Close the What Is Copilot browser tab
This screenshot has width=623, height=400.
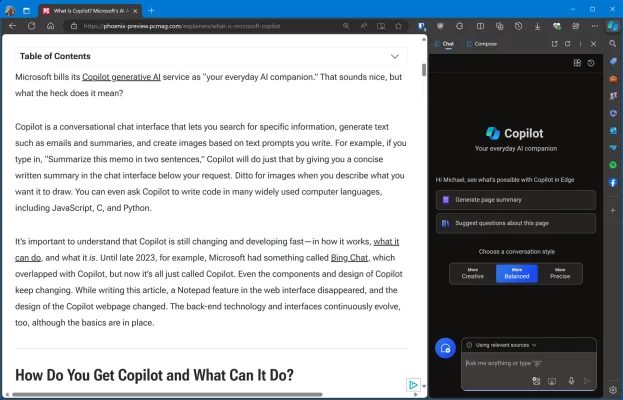coord(135,11)
